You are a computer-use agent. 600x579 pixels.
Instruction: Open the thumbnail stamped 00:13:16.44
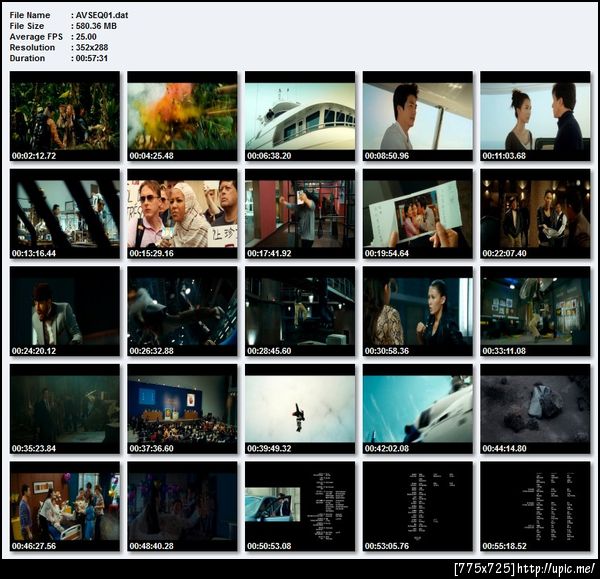[x=65, y=214]
